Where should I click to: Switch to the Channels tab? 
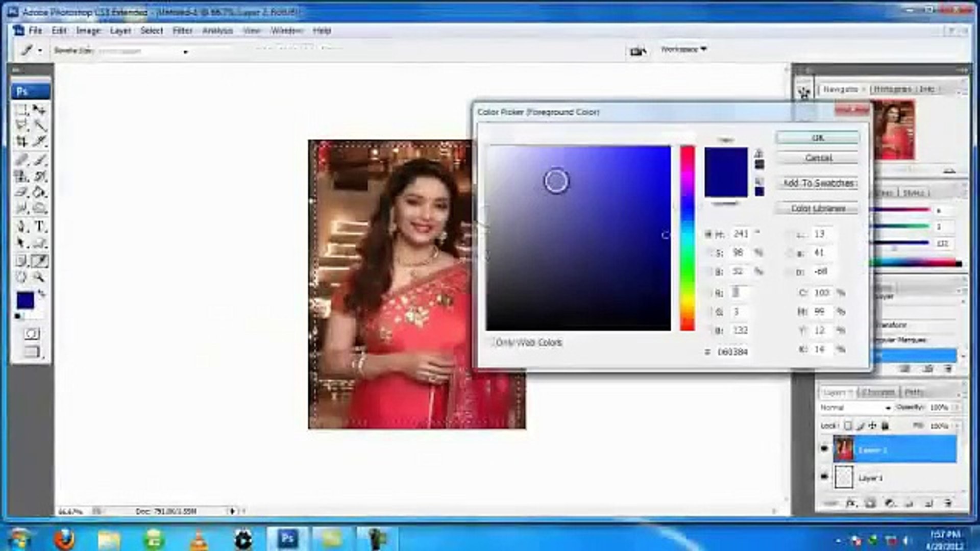(x=878, y=392)
